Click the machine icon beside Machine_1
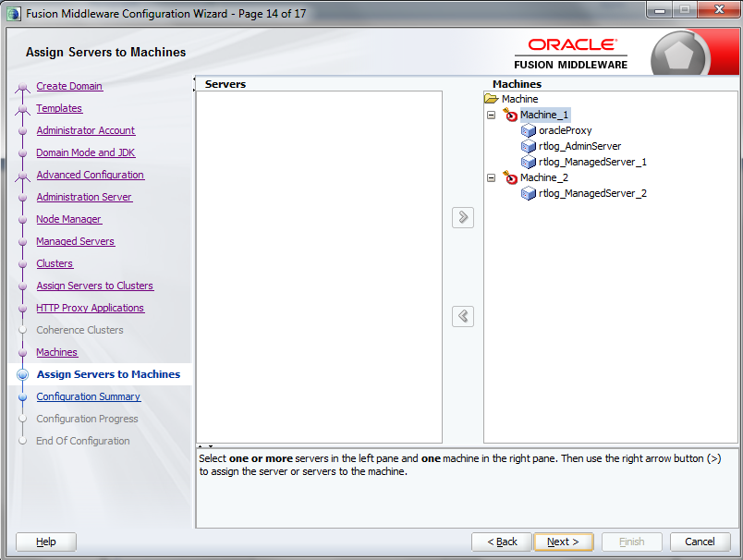Screen dimensions: 743x560 [513, 115]
